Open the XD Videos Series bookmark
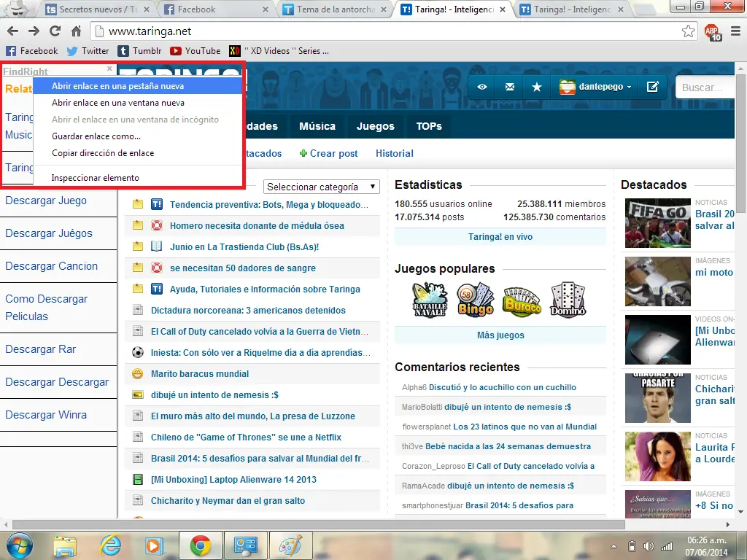This screenshot has width=747, height=560. (279, 51)
